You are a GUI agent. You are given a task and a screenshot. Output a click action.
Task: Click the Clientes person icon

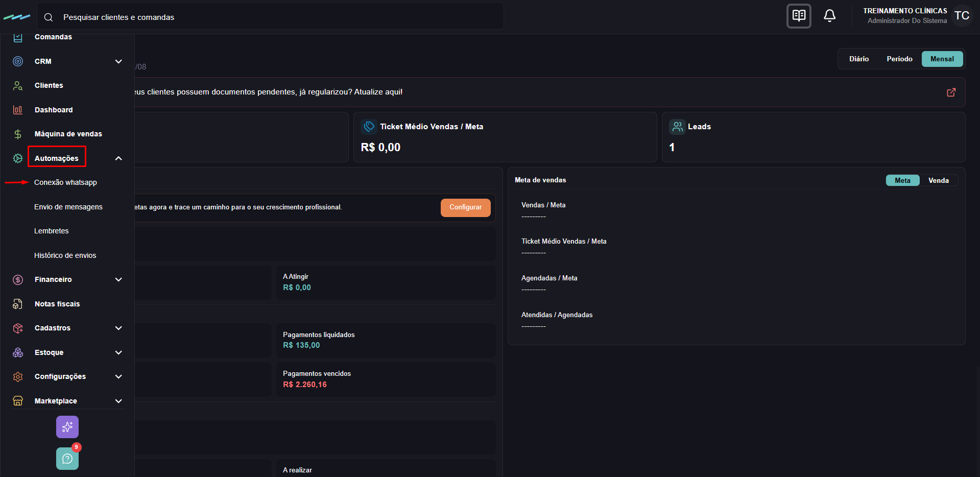pyautogui.click(x=18, y=85)
